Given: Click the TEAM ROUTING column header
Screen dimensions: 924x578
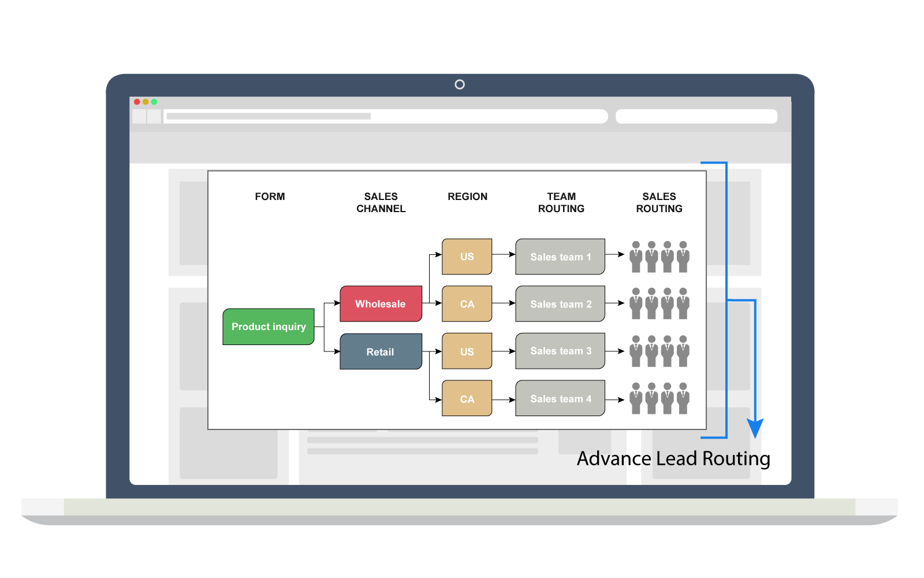Looking at the screenshot, I should 561,202.
